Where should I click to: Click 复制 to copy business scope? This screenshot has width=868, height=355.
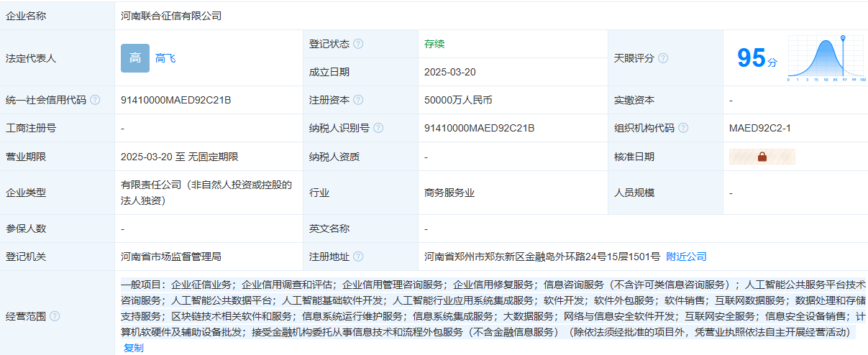[x=134, y=348]
